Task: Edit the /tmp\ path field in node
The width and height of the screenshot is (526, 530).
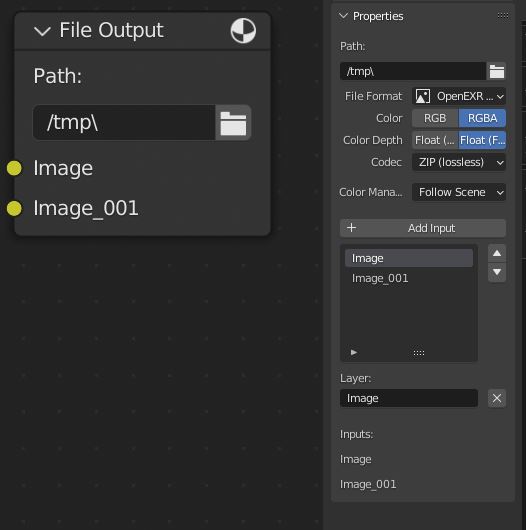Action: coord(124,123)
